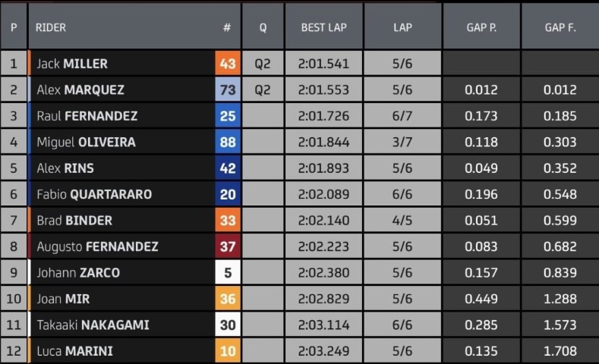Select the LAP column header
The width and height of the screenshot is (599, 364).
tap(402, 27)
